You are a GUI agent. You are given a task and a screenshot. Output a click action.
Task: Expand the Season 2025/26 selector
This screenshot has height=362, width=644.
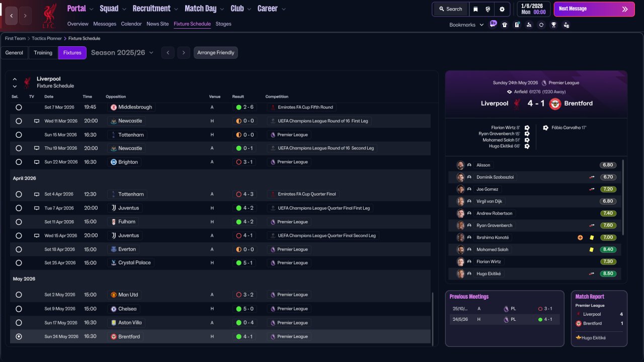pos(122,53)
